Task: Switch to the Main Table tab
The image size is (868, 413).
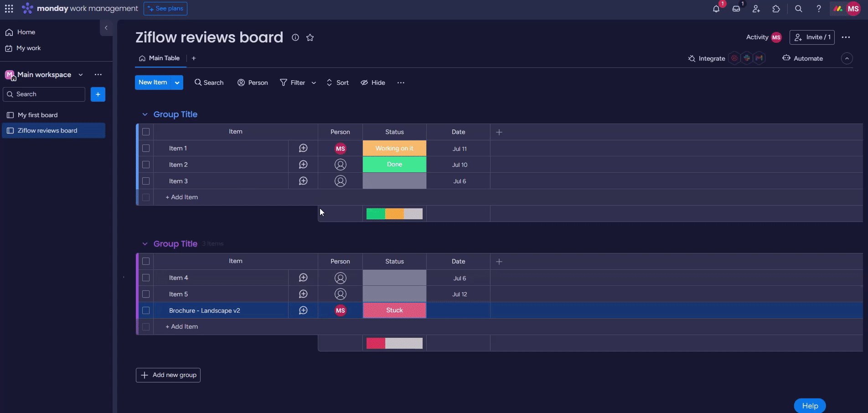Action: pyautogui.click(x=160, y=58)
